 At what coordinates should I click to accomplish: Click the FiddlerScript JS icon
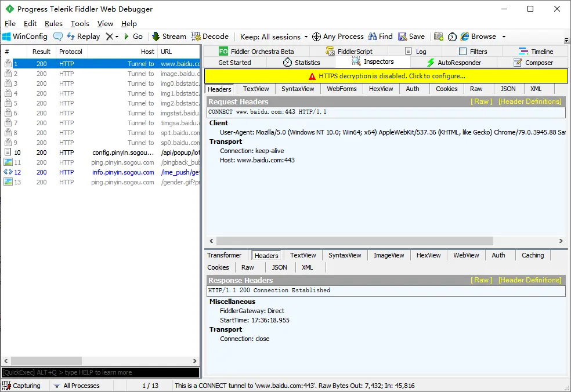coord(330,52)
